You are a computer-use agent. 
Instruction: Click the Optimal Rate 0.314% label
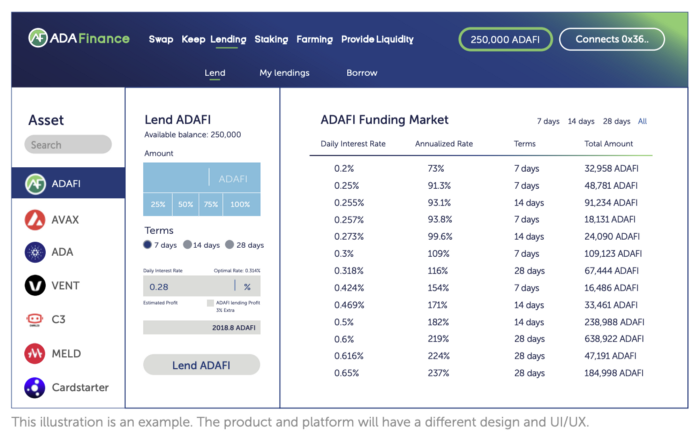click(237, 271)
